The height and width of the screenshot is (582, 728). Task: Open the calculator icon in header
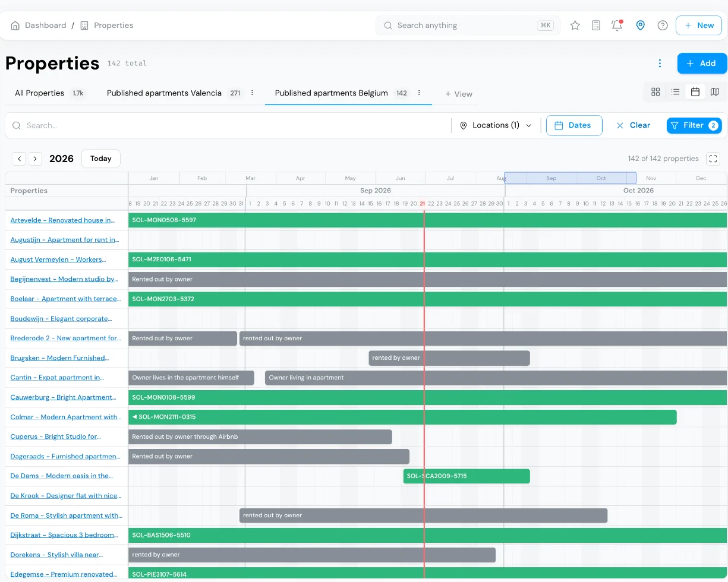[x=596, y=26]
